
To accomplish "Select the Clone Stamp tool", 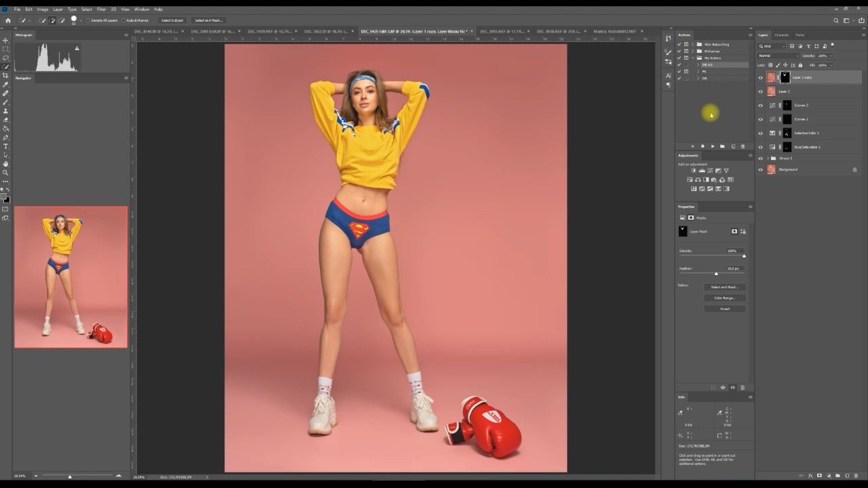I will click(x=5, y=110).
